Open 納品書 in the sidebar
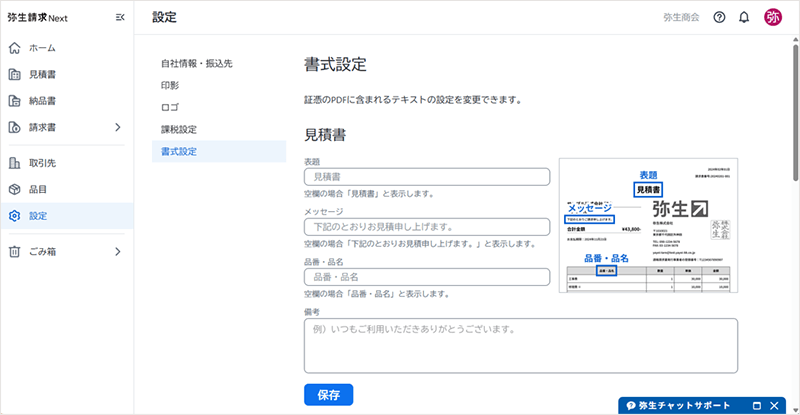This screenshot has width=800, height=415. [x=42, y=101]
